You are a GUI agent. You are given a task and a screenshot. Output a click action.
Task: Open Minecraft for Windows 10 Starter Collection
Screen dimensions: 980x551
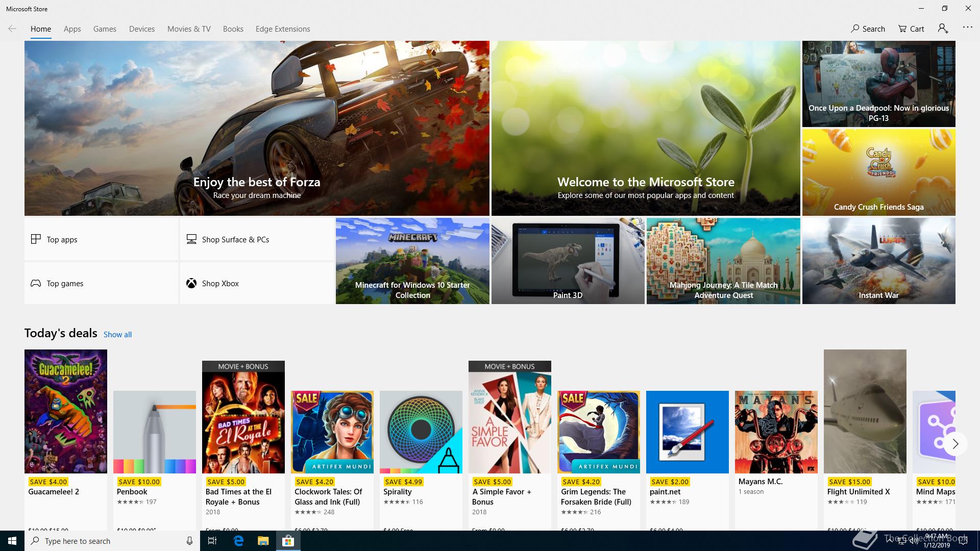pos(412,261)
